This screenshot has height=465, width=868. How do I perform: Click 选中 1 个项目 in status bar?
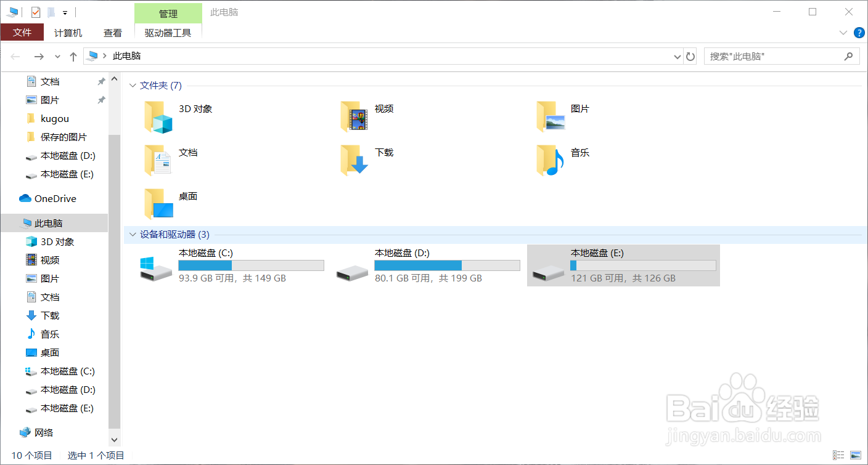[96, 456]
